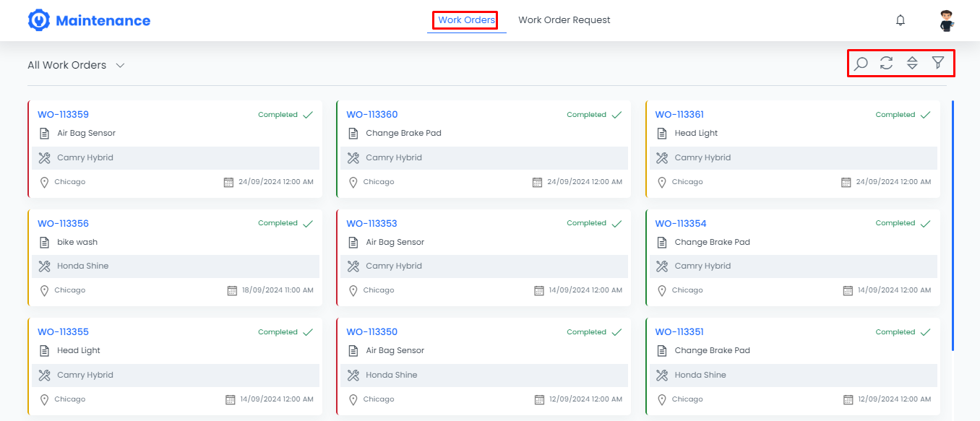Open work order WO-113350
Screen dimensions: 980x421
click(371, 332)
